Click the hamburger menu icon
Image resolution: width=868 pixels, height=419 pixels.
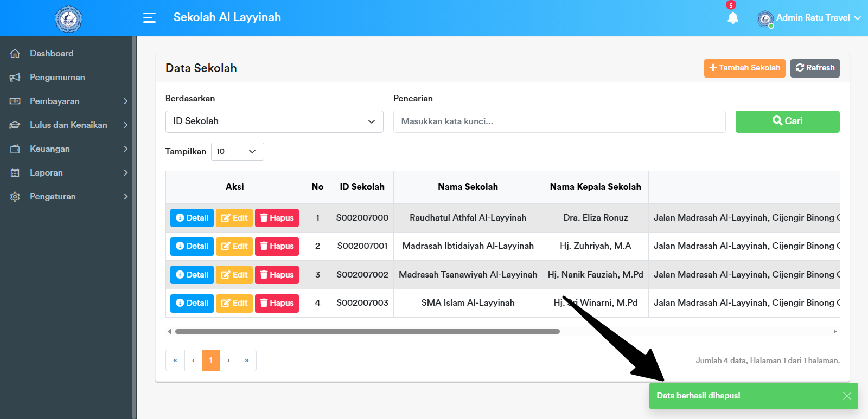click(149, 18)
